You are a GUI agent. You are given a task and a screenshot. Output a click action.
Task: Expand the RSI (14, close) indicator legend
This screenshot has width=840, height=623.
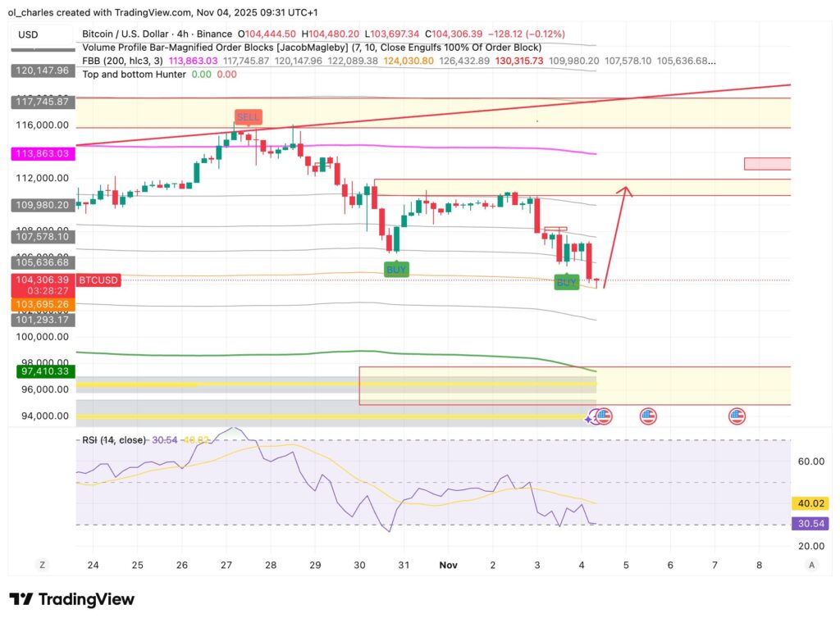pos(113,441)
